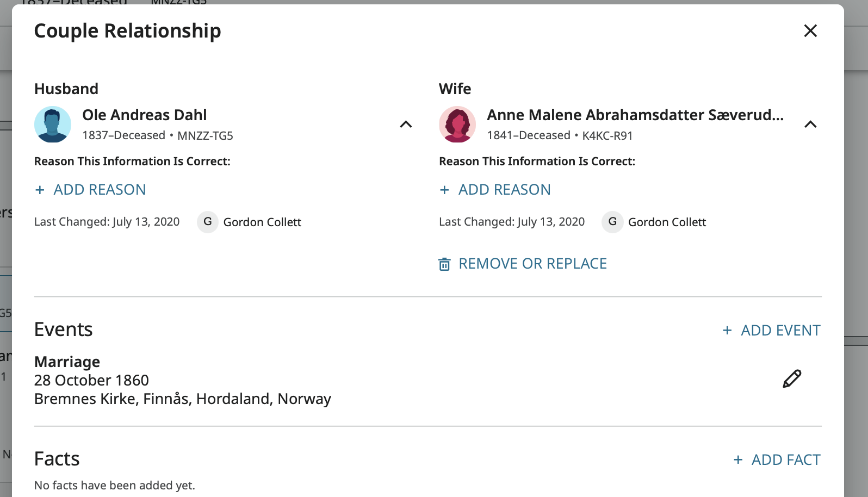Image resolution: width=868 pixels, height=497 pixels.
Task: Click the plus icon beside Add Fact
Action: [738, 460]
